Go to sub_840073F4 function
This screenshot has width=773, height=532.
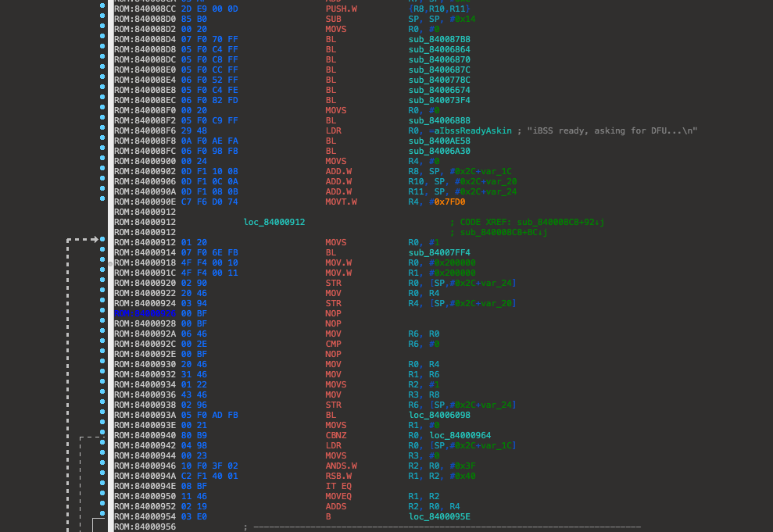click(439, 99)
